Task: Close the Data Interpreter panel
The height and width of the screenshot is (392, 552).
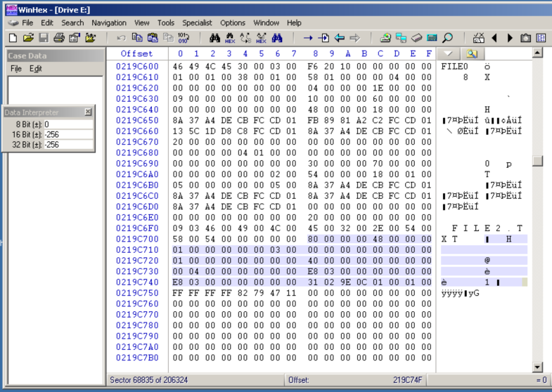Action: (x=88, y=112)
